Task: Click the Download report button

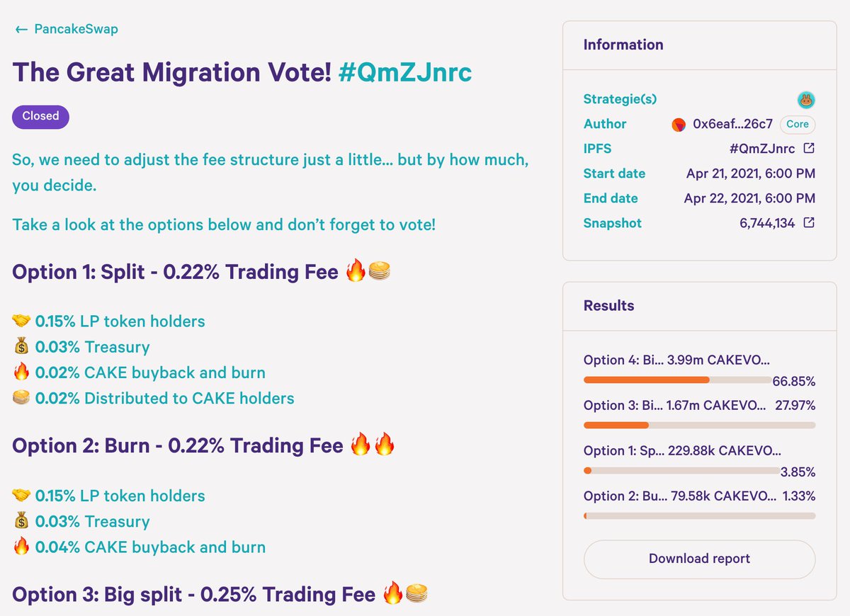Action: pyautogui.click(x=699, y=559)
